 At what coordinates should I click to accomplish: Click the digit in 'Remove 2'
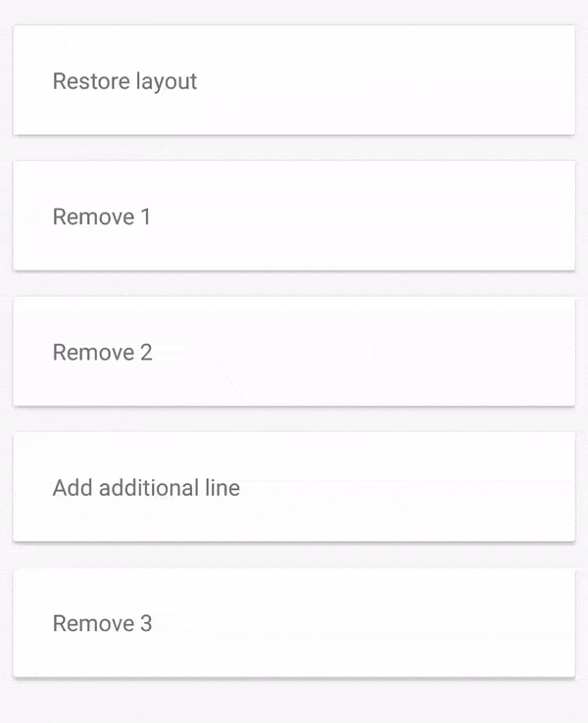pos(145,352)
